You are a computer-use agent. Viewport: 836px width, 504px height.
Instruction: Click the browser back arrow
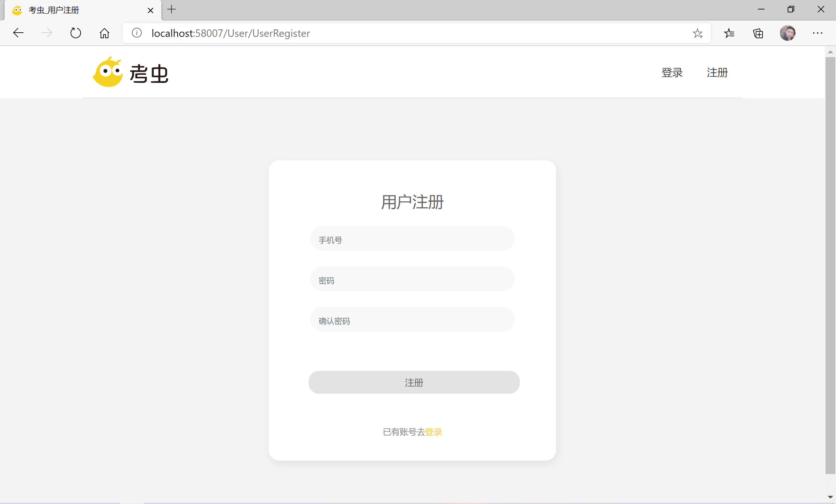click(x=18, y=33)
